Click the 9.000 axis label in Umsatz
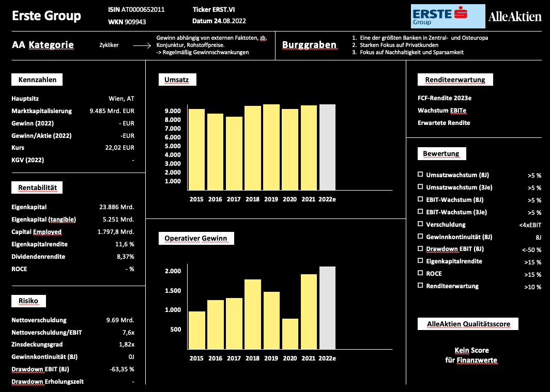Screen dimensions: 550x392 173,111
